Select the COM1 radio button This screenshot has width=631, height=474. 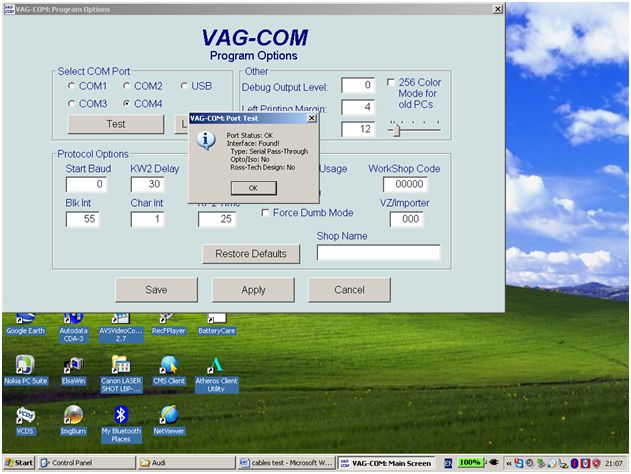tap(72, 86)
